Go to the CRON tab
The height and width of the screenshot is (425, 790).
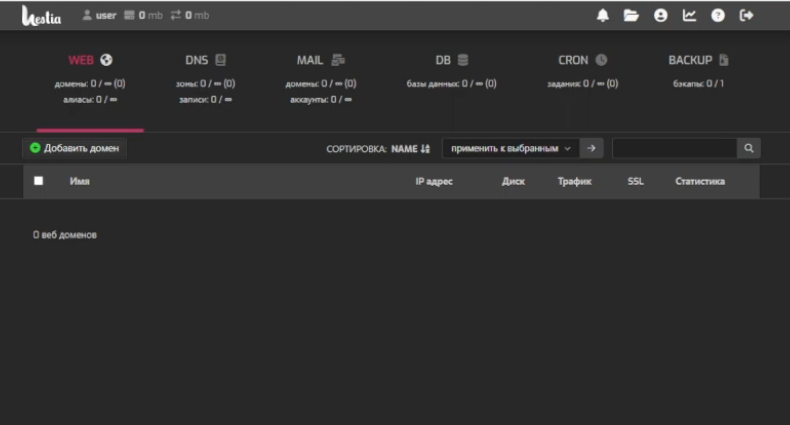tap(582, 60)
